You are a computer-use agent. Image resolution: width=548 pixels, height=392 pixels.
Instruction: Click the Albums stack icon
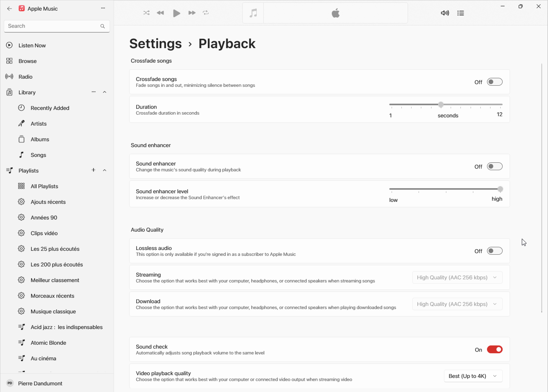coord(22,139)
